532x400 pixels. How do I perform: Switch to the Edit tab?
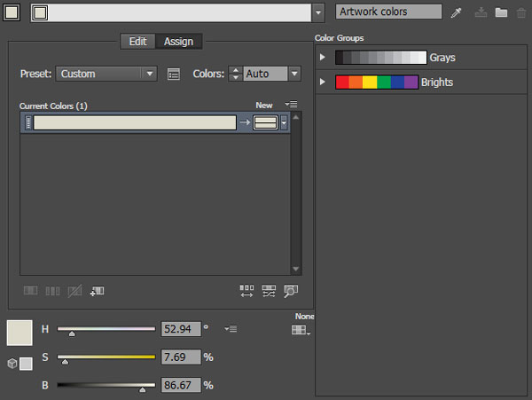138,42
